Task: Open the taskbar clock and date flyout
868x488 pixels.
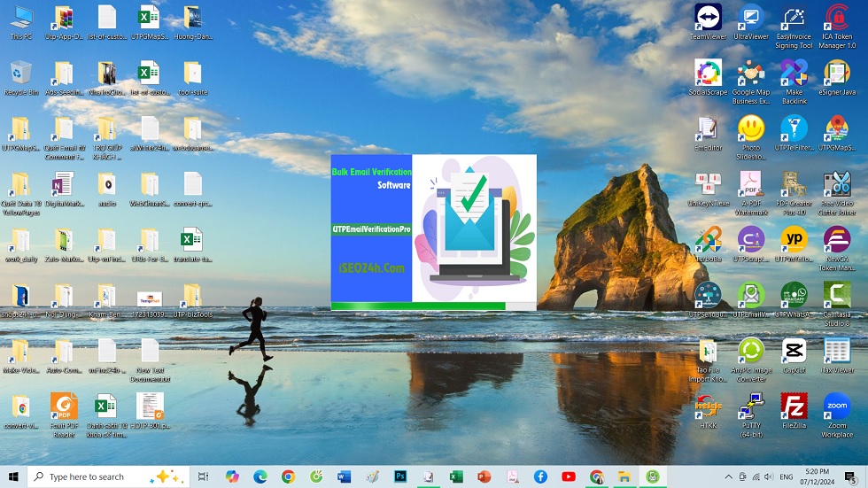Action: point(818,476)
